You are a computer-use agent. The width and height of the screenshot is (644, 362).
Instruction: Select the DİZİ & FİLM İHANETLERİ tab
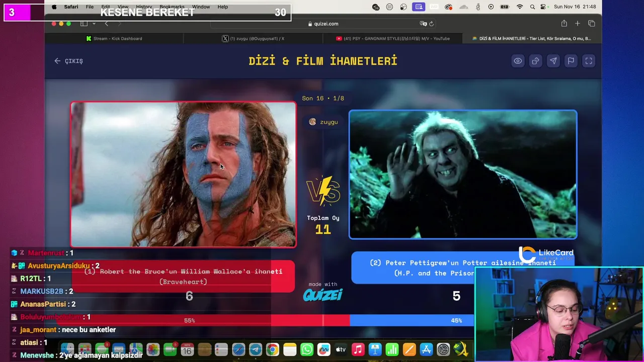pyautogui.click(x=531, y=38)
